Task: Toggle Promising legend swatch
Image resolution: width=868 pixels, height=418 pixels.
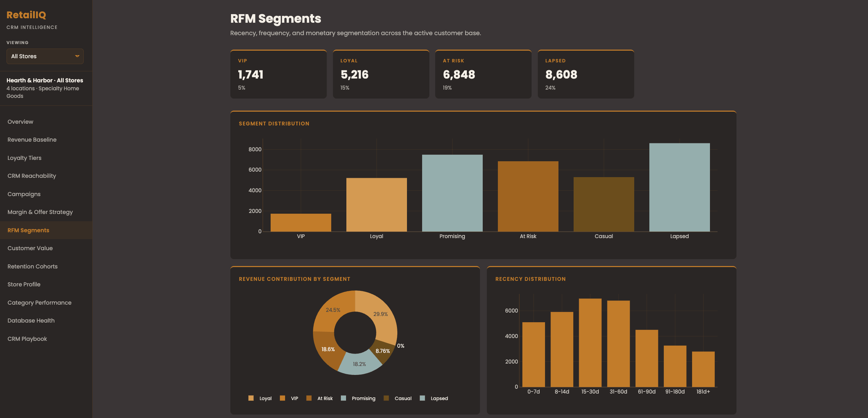Action: click(343, 398)
